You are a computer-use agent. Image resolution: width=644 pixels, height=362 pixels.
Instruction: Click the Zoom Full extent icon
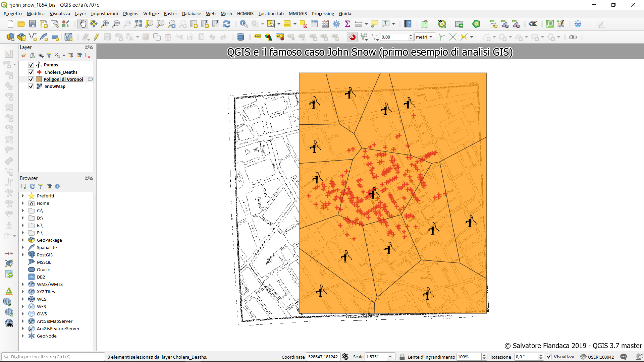[138, 24]
